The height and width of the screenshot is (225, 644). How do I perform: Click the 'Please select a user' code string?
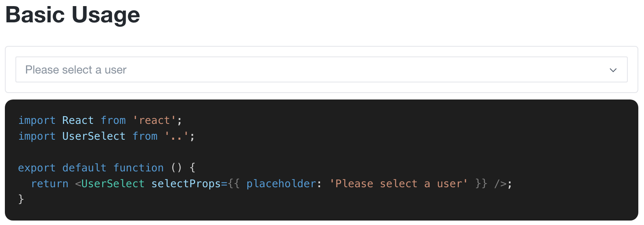(398, 184)
